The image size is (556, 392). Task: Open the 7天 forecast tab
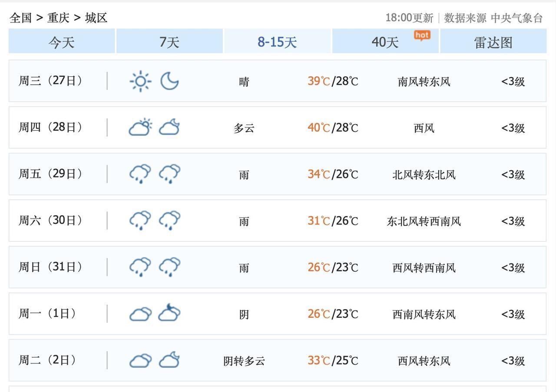pyautogui.click(x=169, y=42)
